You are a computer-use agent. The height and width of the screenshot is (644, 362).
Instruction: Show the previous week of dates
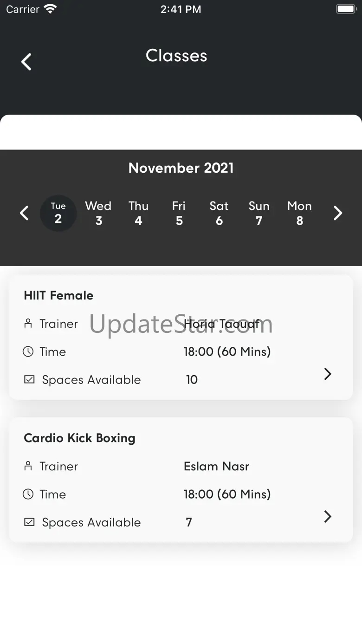(x=24, y=213)
